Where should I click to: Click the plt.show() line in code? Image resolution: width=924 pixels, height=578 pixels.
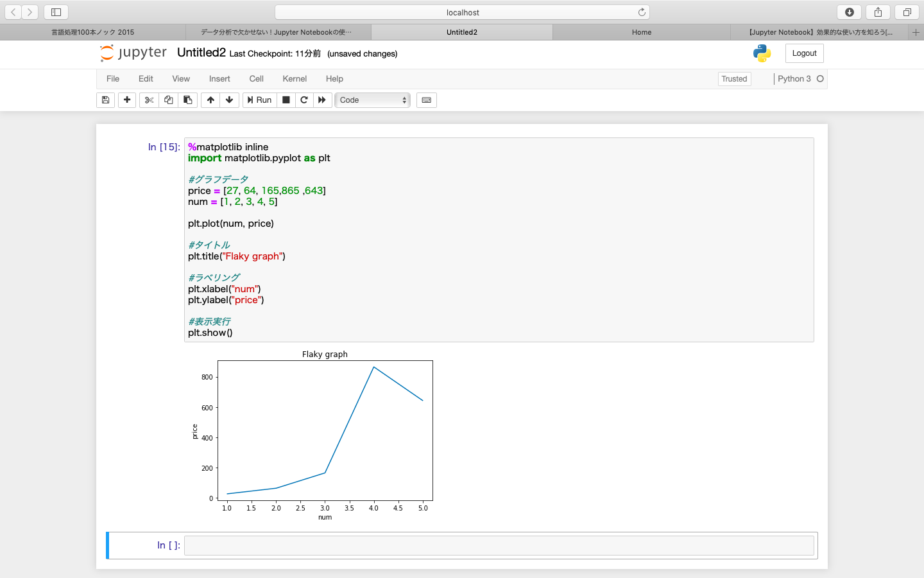[x=210, y=333]
